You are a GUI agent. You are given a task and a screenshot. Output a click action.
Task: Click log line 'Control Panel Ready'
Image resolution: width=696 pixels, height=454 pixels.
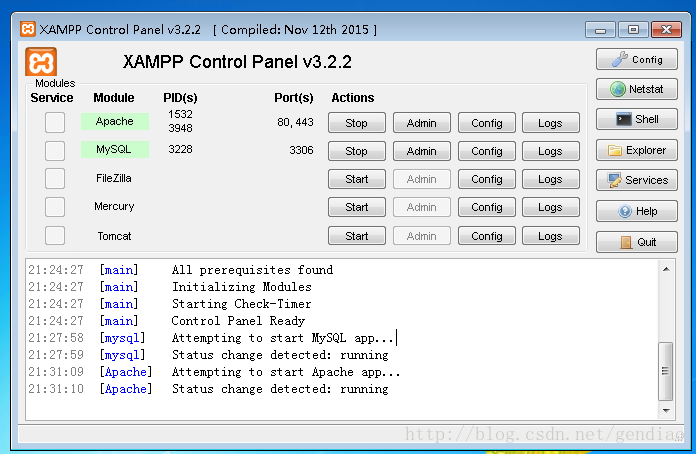(238, 321)
